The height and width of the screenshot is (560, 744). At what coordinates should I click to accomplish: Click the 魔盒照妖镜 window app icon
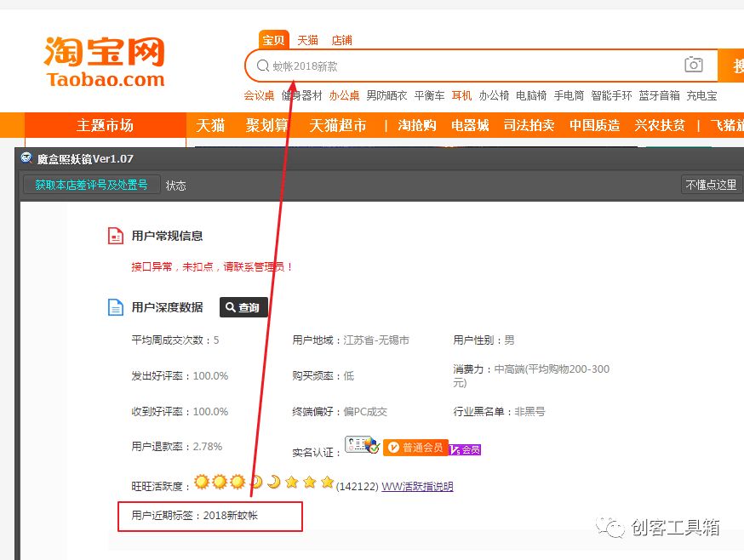(26, 158)
